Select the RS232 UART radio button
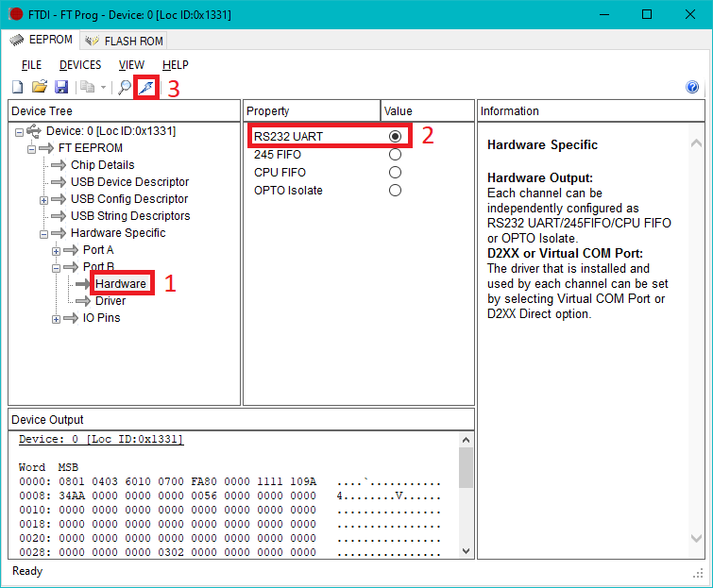713x588 pixels. click(x=395, y=136)
